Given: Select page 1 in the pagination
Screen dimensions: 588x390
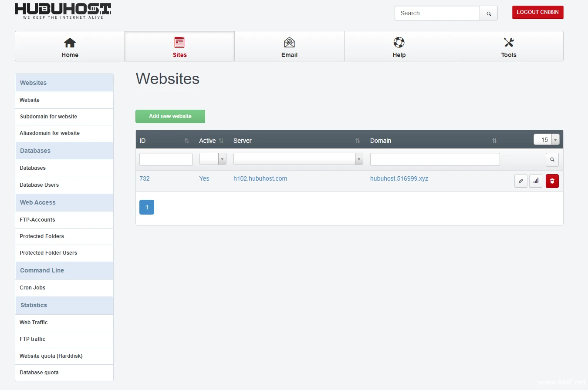Looking at the screenshot, I should [x=147, y=207].
